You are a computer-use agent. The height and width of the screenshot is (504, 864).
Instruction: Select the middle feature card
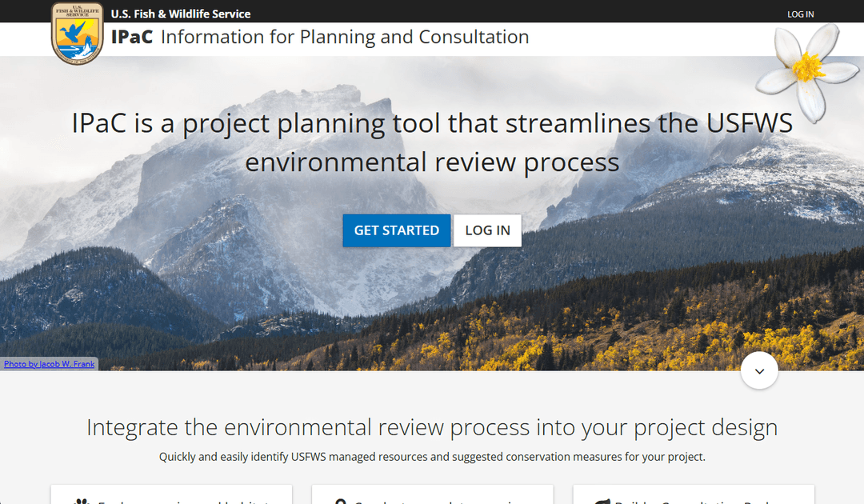tap(432, 494)
